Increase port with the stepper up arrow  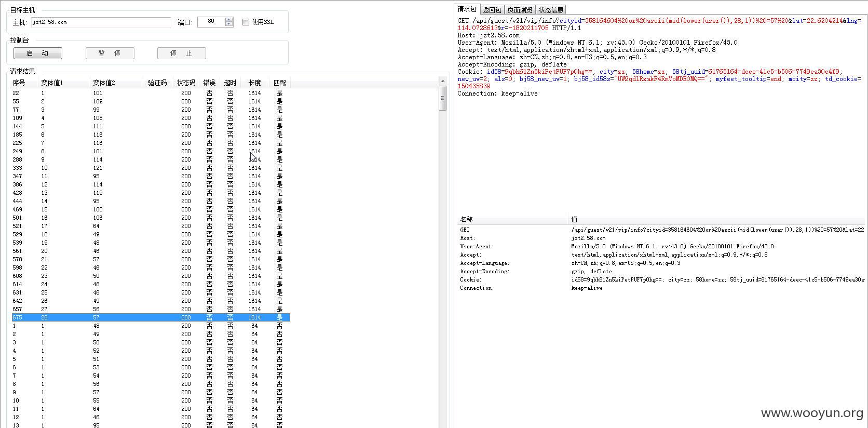[x=229, y=19]
